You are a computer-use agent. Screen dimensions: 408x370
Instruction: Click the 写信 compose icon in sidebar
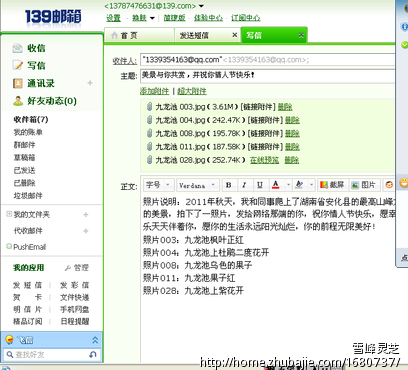[x=17, y=65]
